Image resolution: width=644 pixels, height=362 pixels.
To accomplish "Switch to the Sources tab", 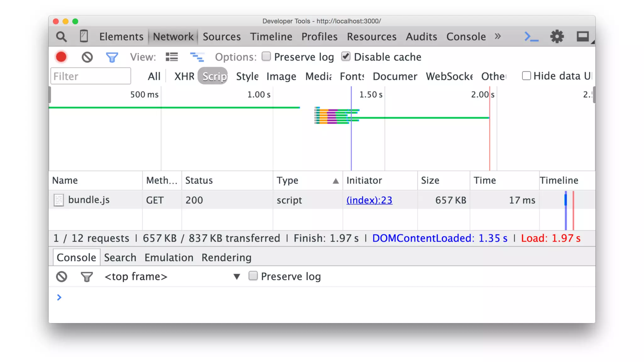I will pos(221,37).
